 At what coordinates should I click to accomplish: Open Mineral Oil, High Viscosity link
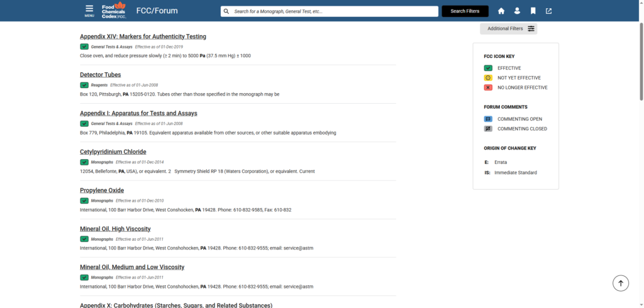coord(115,229)
